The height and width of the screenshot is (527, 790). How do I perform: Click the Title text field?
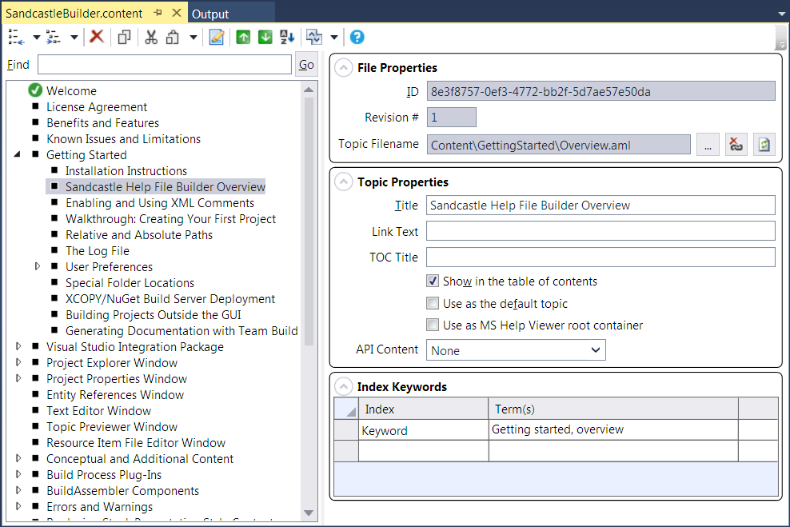point(601,205)
